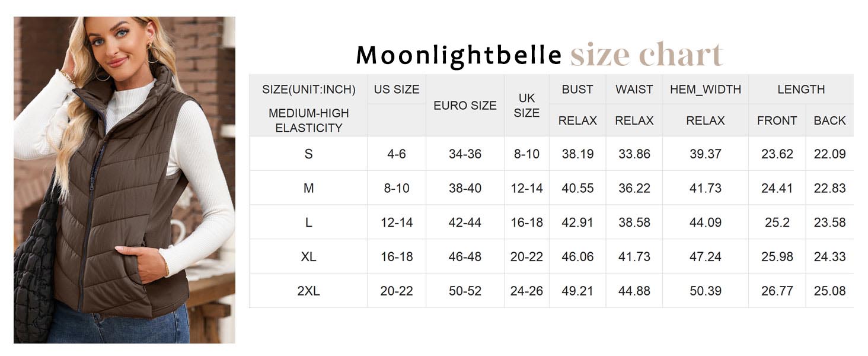Click the HEM_WIDTH column header

coord(706,90)
